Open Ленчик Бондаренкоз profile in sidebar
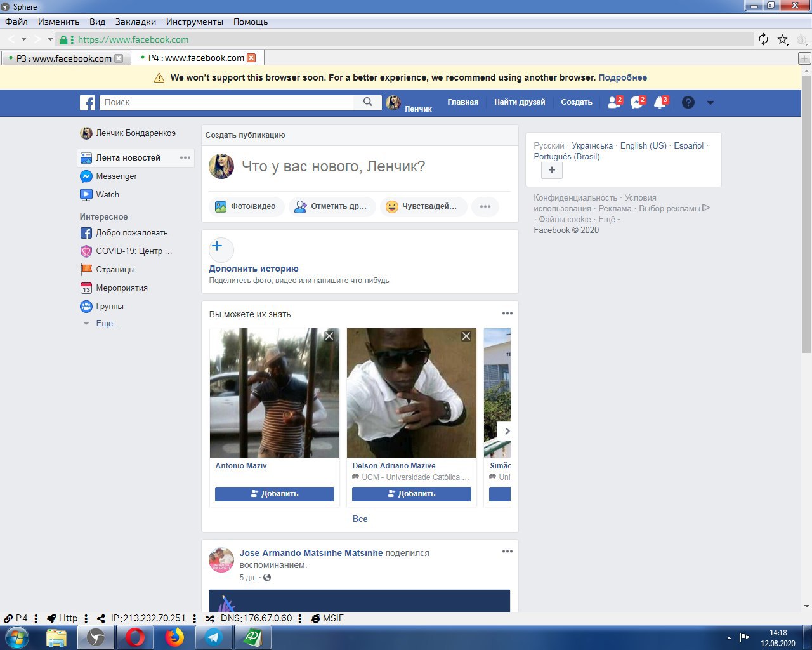This screenshot has height=650, width=812. click(128, 133)
